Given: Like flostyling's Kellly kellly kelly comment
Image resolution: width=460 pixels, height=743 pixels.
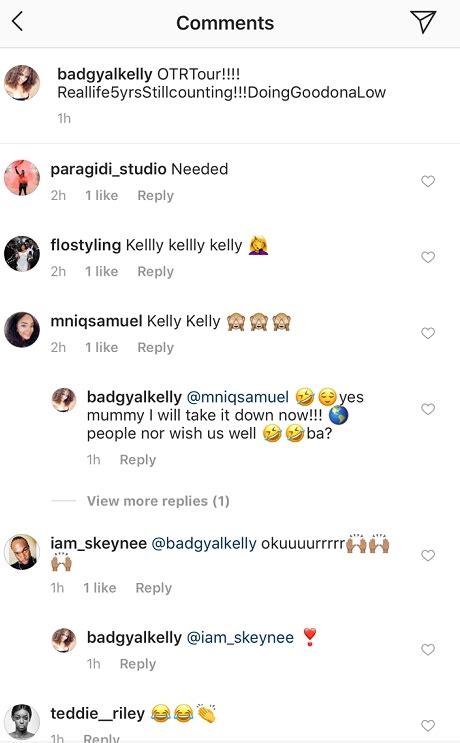Looking at the screenshot, I should 428,257.
